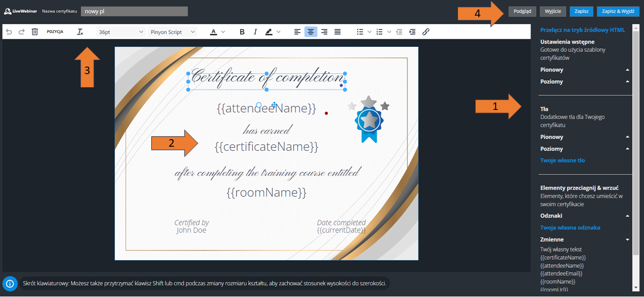
Task: Clear formatting with the Tx icon
Action: click(80, 32)
